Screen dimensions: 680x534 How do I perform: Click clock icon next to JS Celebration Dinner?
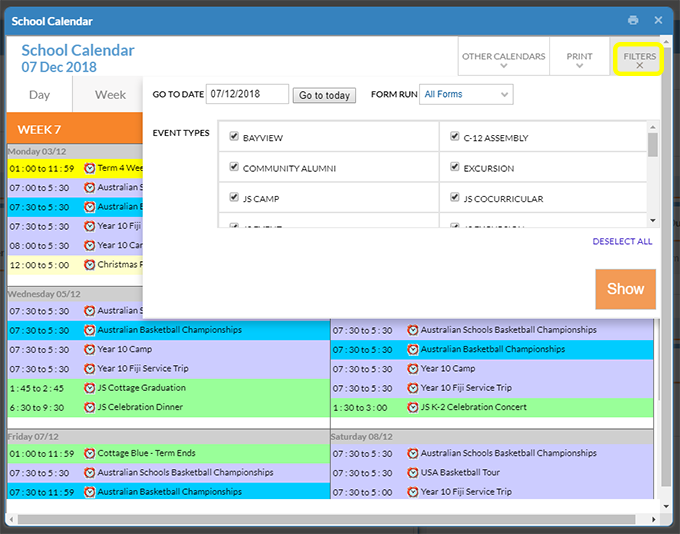coord(89,407)
